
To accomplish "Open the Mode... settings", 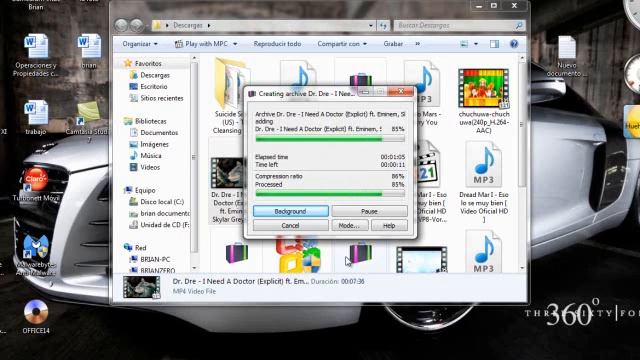I will point(349,225).
